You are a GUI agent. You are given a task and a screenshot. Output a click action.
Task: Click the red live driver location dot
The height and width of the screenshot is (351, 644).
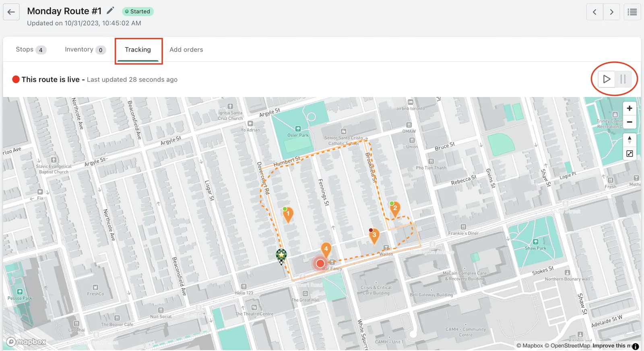(x=320, y=264)
